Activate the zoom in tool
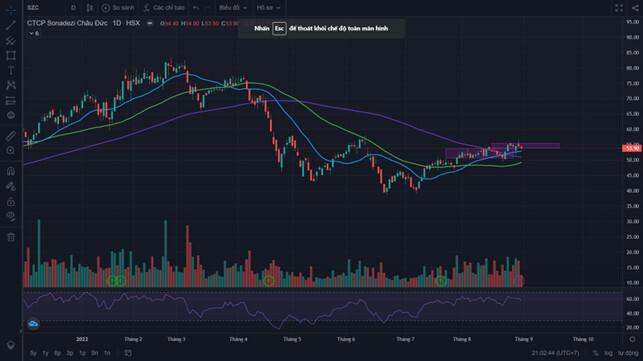Viewport: 643px width, 361px height. click(x=11, y=151)
